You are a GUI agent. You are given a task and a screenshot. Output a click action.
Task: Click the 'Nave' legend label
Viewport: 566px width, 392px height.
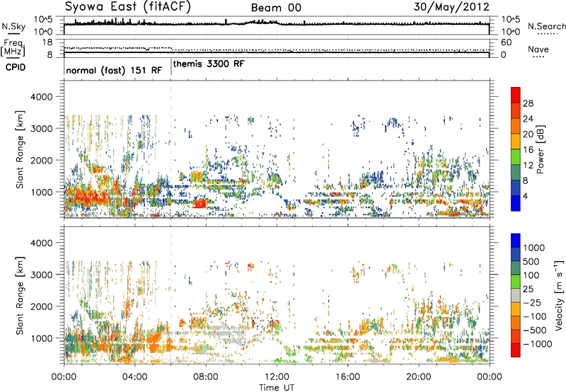point(538,49)
